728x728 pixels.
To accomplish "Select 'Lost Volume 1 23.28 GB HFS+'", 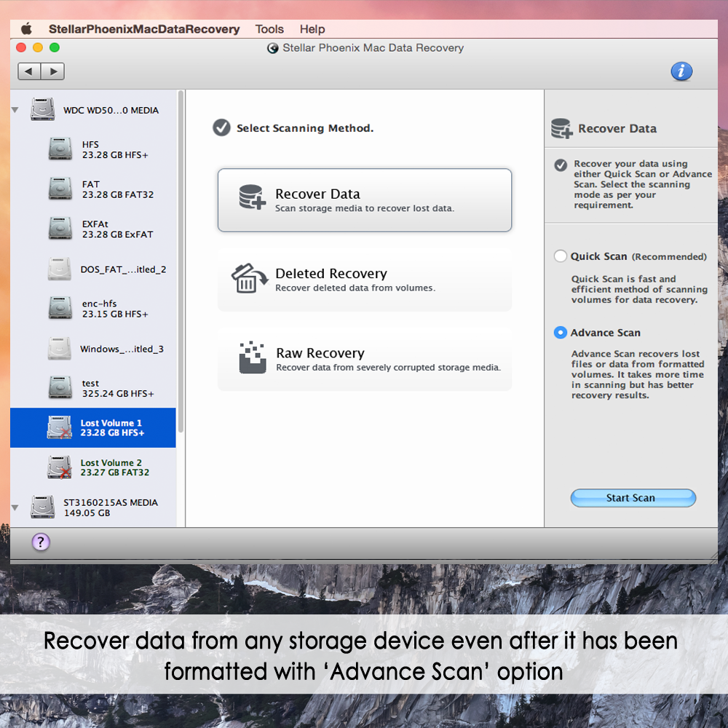I will (93, 427).
